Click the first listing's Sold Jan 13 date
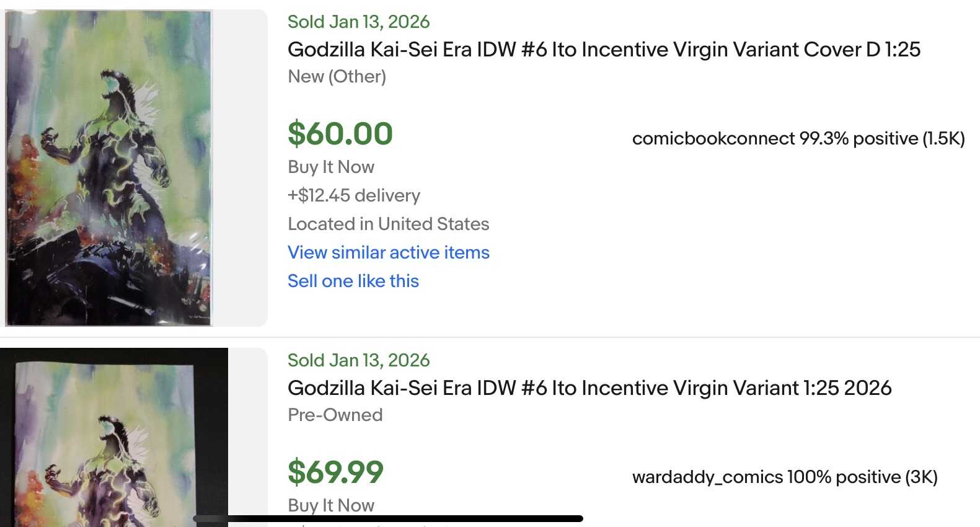Image resolution: width=980 pixels, height=527 pixels. pyautogui.click(x=358, y=22)
